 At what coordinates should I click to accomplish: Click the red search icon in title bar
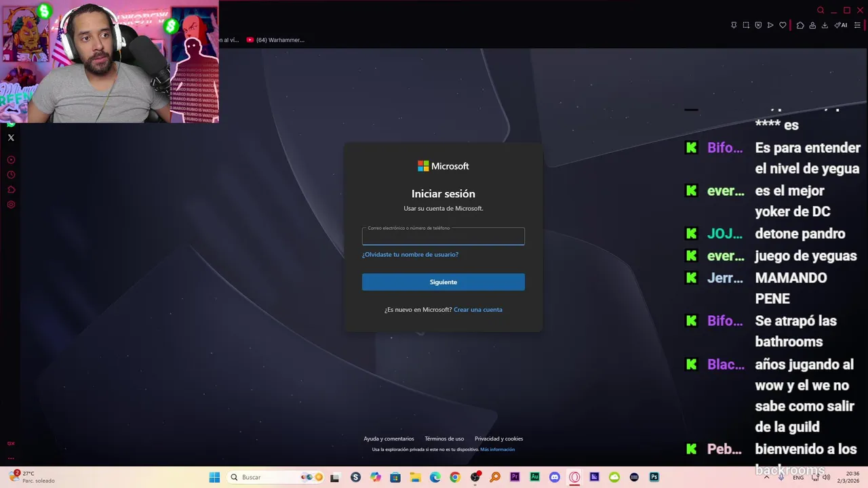[x=821, y=10]
